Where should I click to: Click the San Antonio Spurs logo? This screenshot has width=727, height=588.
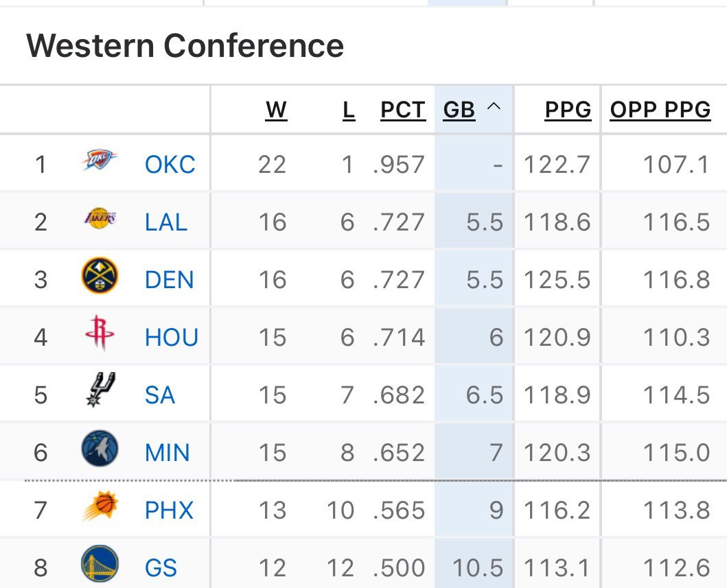(100, 391)
